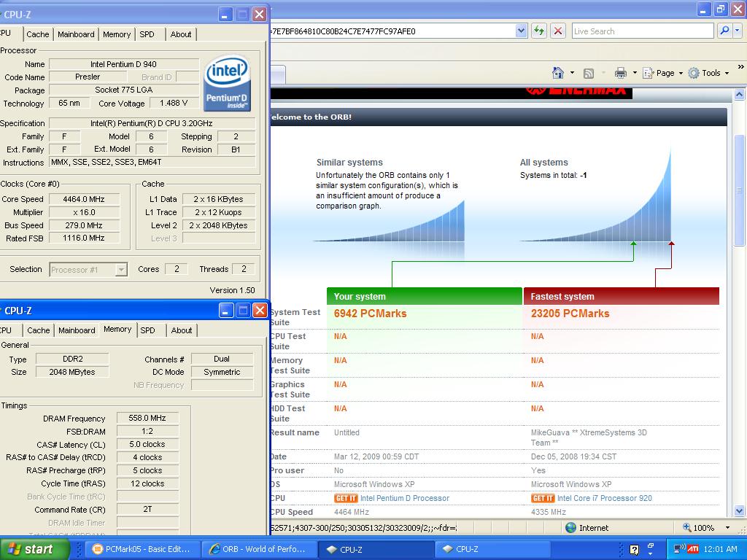Click the page scrollbar up arrow
The height and width of the screenshot is (560, 747).
739,94
